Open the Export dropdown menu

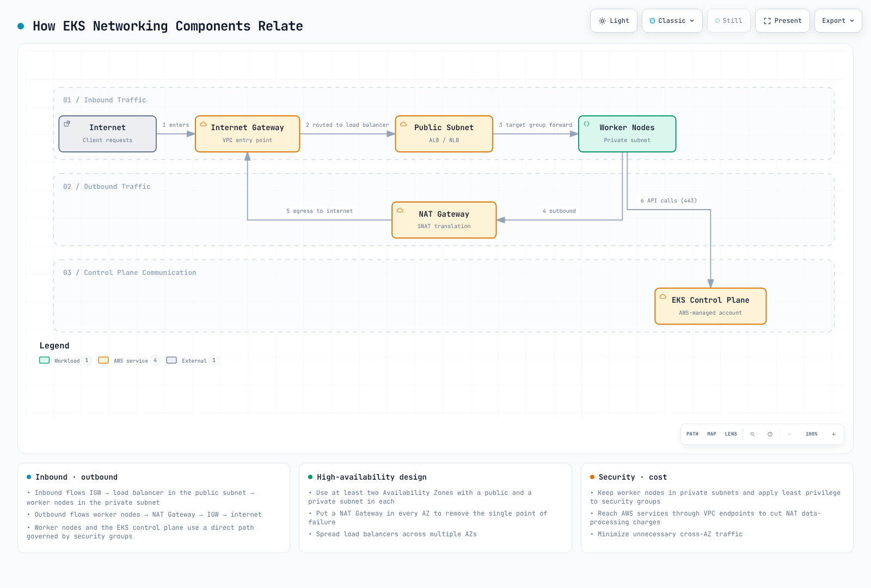[838, 21]
